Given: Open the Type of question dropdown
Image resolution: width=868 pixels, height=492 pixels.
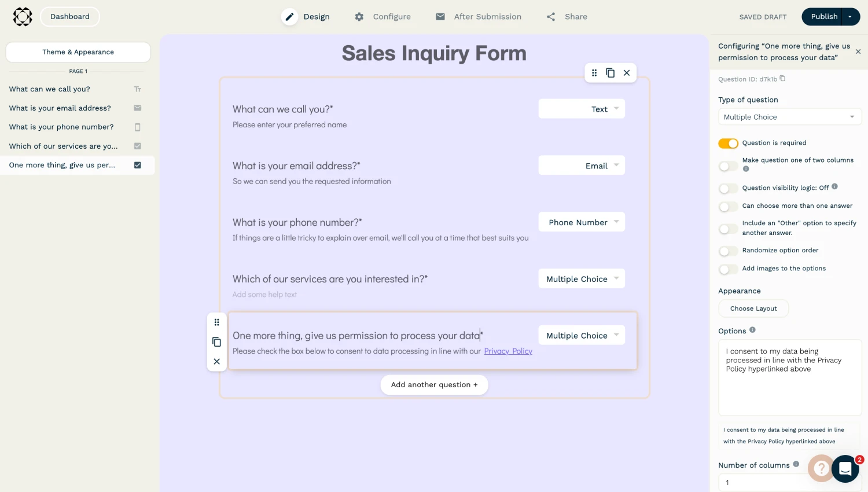Looking at the screenshot, I should tap(790, 117).
